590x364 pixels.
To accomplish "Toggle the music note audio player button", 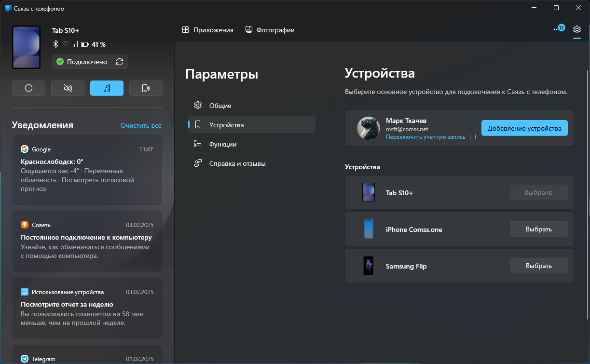I will pos(107,88).
